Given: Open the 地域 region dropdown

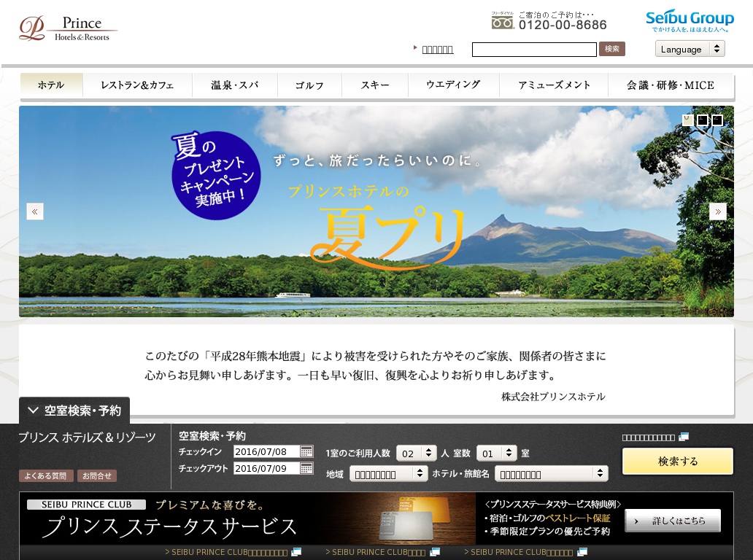Looking at the screenshot, I should pos(388,474).
